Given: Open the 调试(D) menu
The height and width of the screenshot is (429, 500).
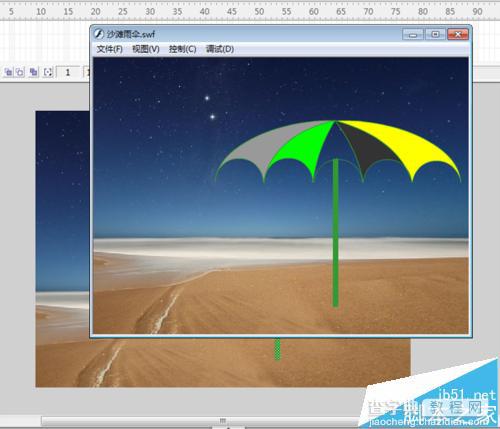Looking at the screenshot, I should (220, 49).
